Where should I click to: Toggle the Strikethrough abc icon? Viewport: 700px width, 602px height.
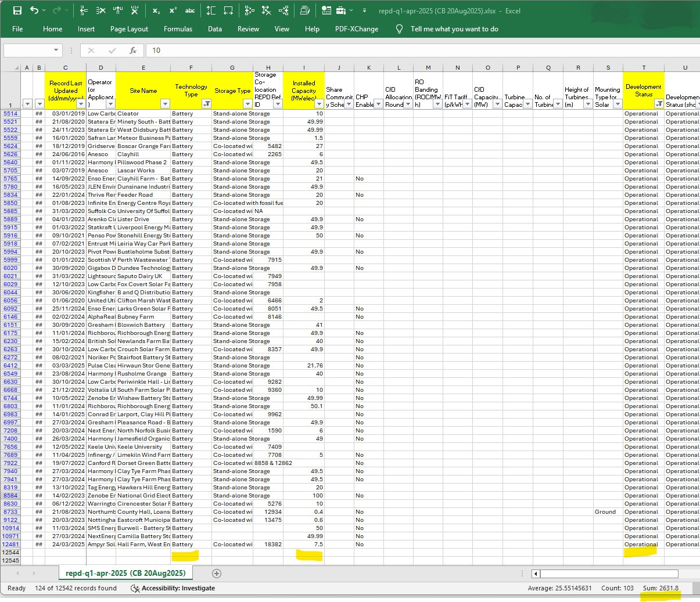(x=190, y=10)
